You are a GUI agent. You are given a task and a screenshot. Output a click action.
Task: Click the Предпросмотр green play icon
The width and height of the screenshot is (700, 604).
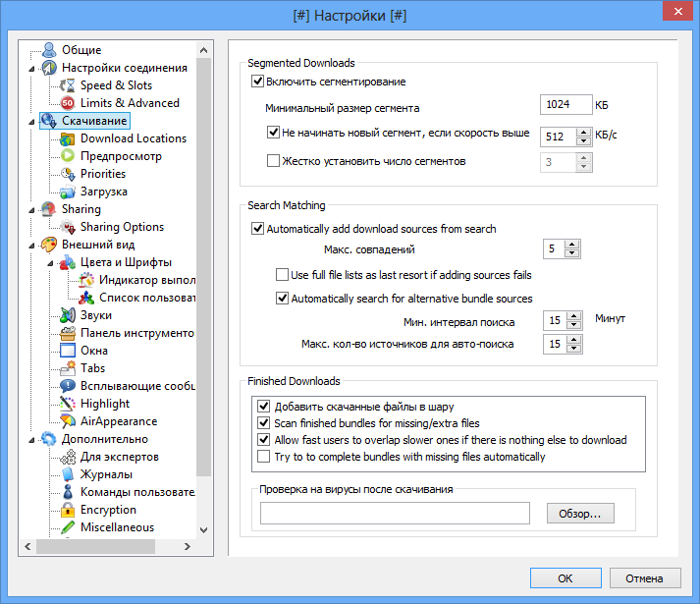tap(68, 156)
